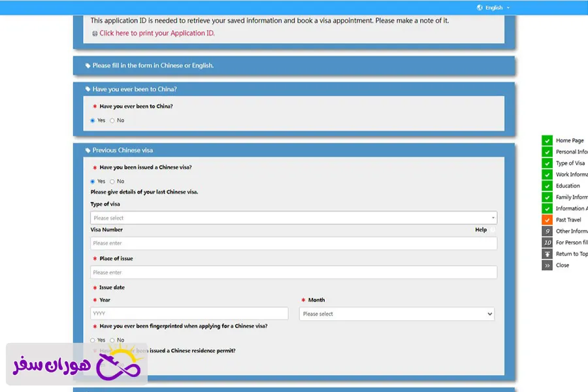This screenshot has height=392, width=588.
Task: Click Help next to Visa Number
Action: 481,230
